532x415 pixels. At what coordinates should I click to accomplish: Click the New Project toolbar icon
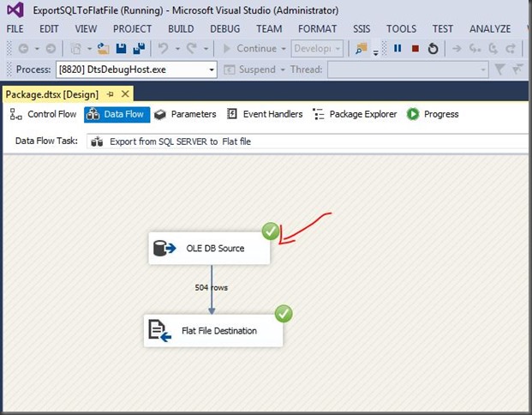click(76, 49)
